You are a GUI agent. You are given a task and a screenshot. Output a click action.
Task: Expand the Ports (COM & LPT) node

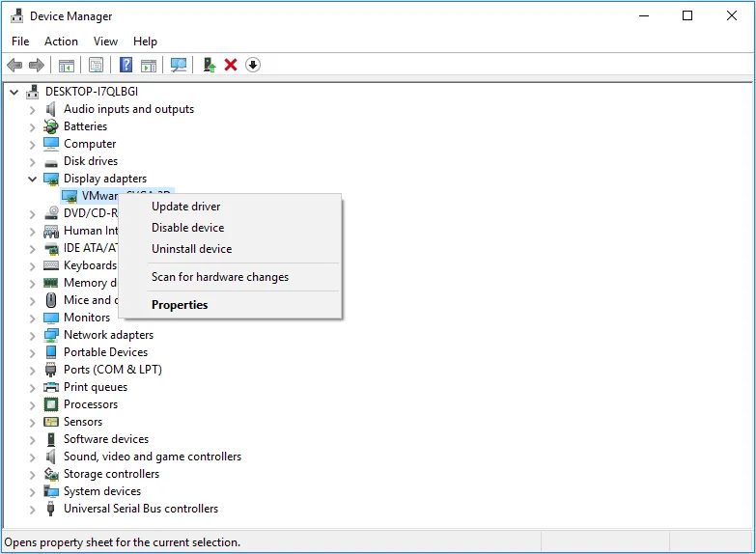[x=32, y=371]
